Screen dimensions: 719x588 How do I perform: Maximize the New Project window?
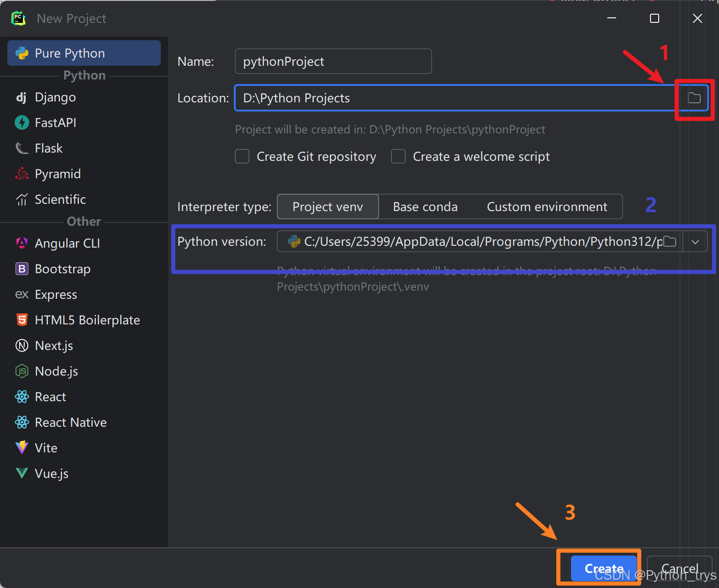tap(655, 18)
